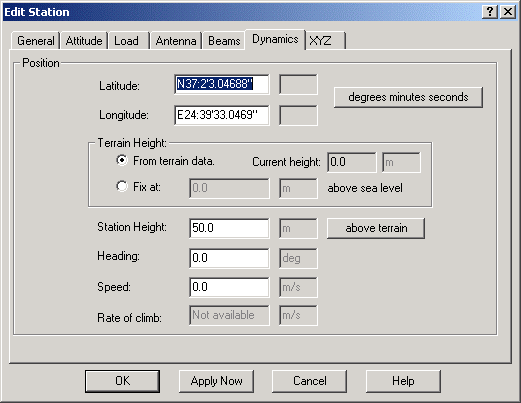This screenshot has width=521, height=403.
Task: Click the 'Position' group label
Action: (41, 63)
